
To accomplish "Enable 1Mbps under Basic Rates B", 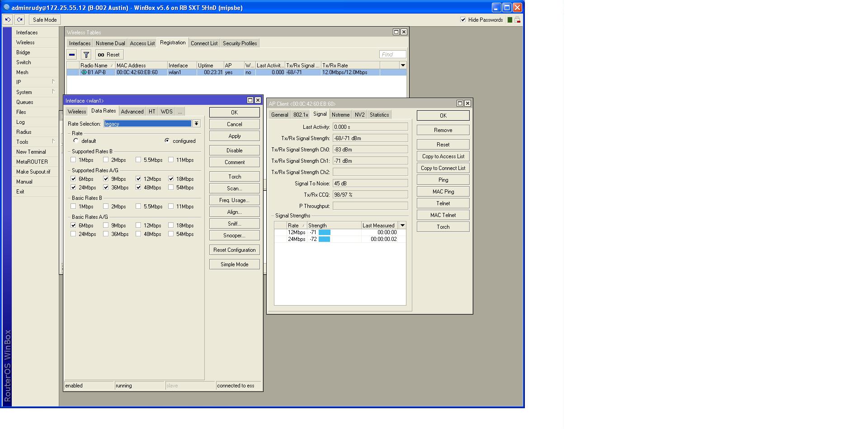I will click(x=73, y=206).
